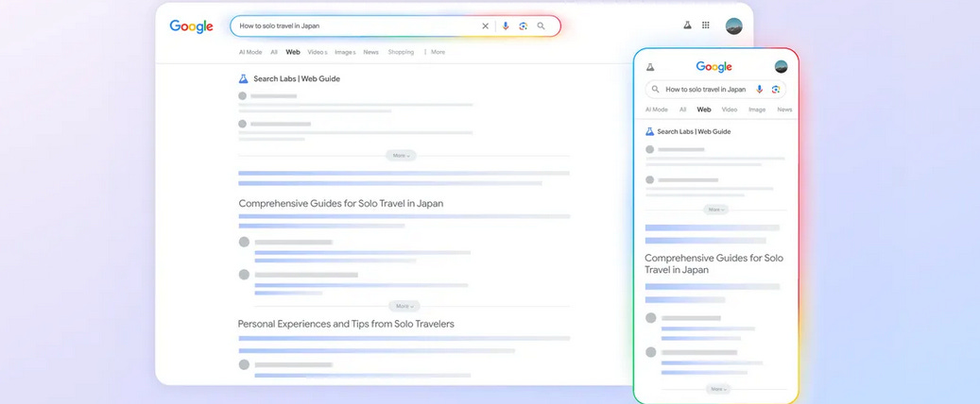Click desktop Search Labs | Web Guide label
Viewport: 980px width, 404px height.
[x=297, y=78]
